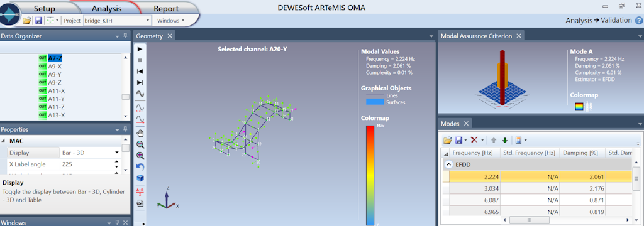Select the Geometry tab

pos(150,36)
